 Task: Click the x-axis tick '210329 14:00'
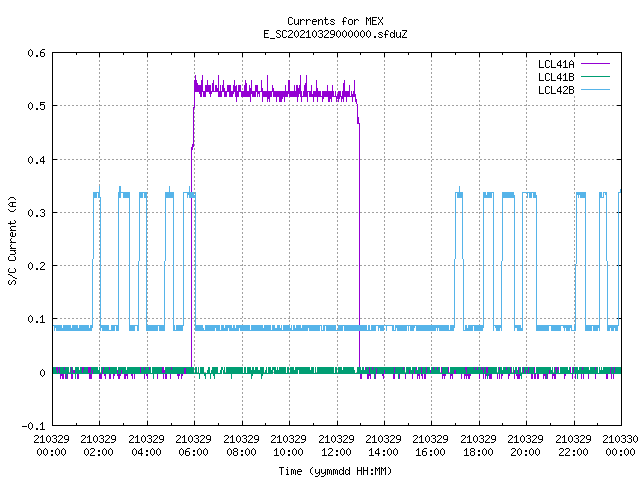(x=383, y=446)
